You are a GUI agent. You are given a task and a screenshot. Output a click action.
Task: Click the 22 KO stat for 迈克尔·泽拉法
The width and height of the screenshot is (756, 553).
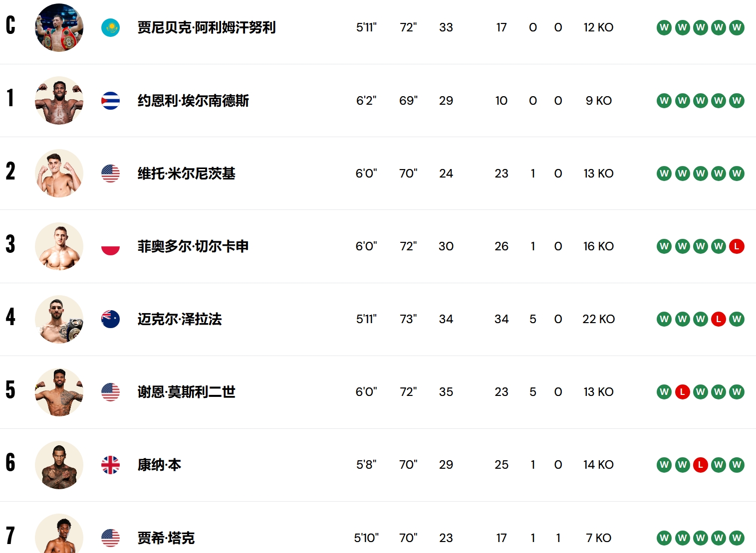598,319
